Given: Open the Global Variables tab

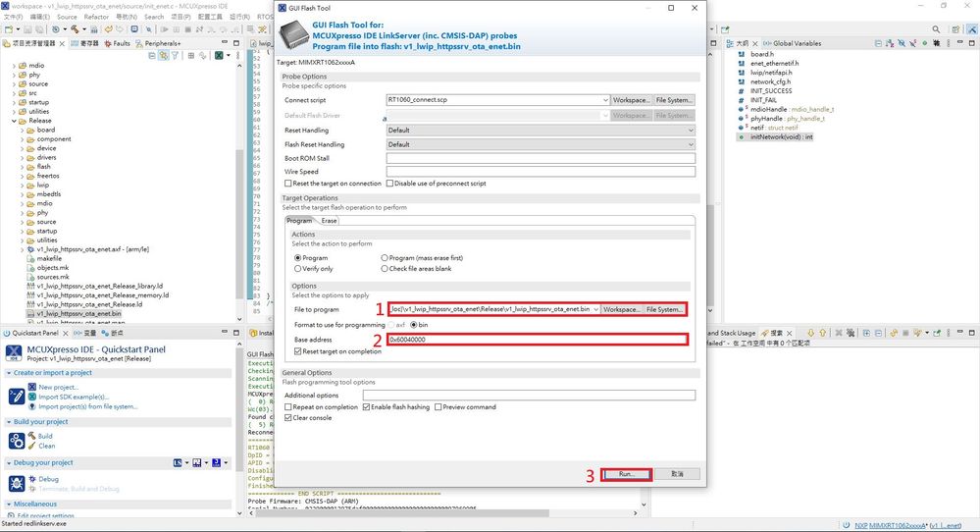Looking at the screenshot, I should click(792, 44).
